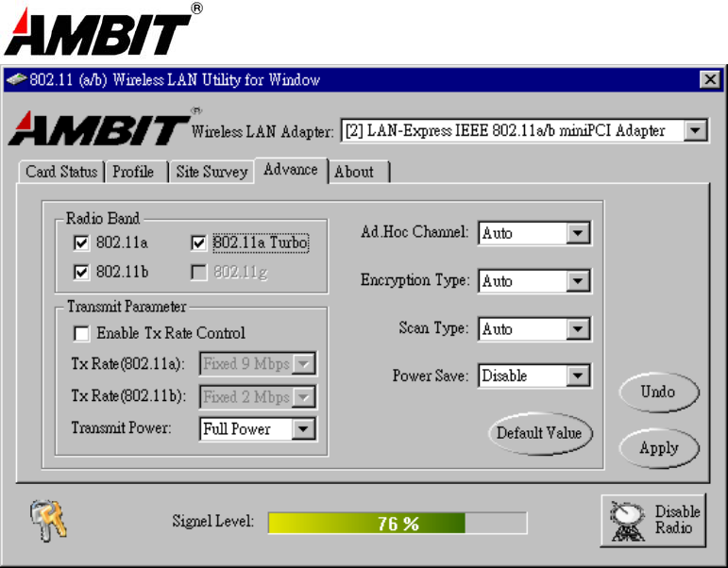This screenshot has height=568, width=728.
Task: Click the Tx Rate 802.11b dropdown
Action: click(x=258, y=397)
